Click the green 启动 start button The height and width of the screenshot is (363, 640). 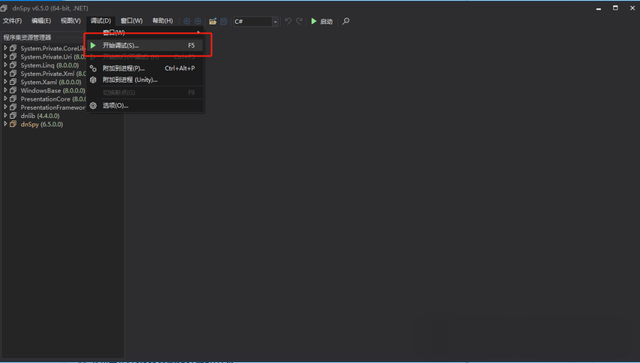(x=322, y=21)
